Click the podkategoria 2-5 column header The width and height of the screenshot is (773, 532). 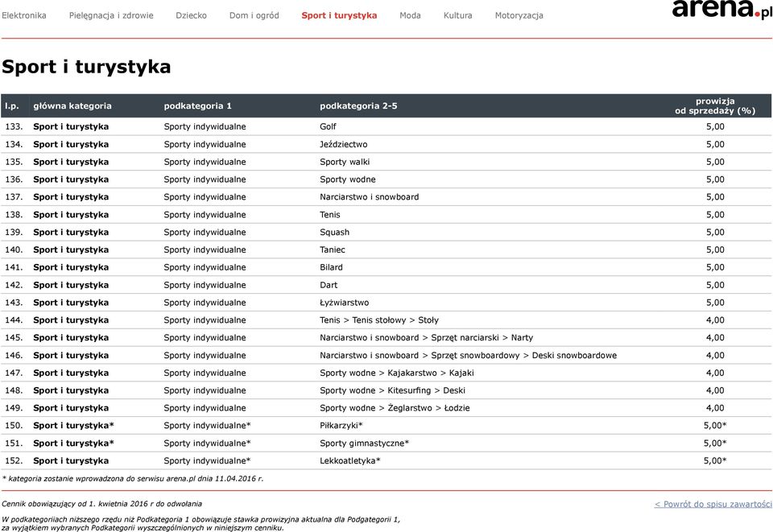[x=358, y=106]
